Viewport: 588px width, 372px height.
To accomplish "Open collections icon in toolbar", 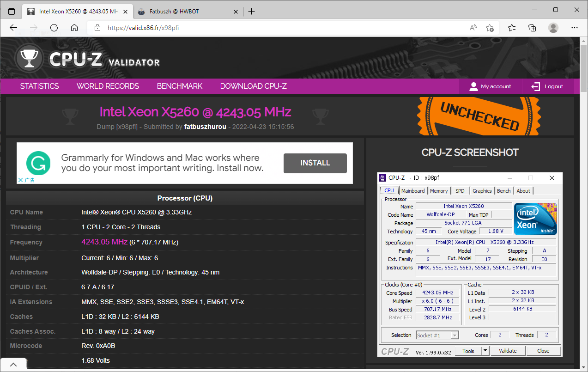I will (533, 28).
